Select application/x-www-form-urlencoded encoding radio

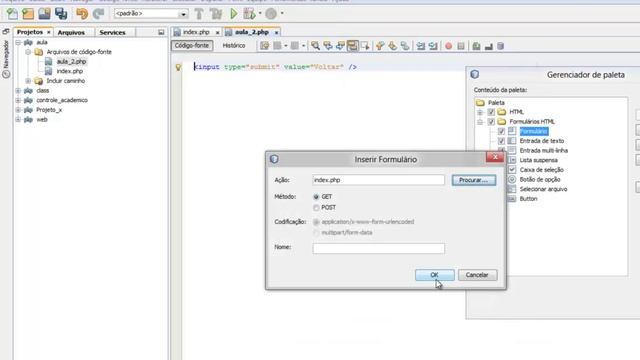[x=316, y=222]
